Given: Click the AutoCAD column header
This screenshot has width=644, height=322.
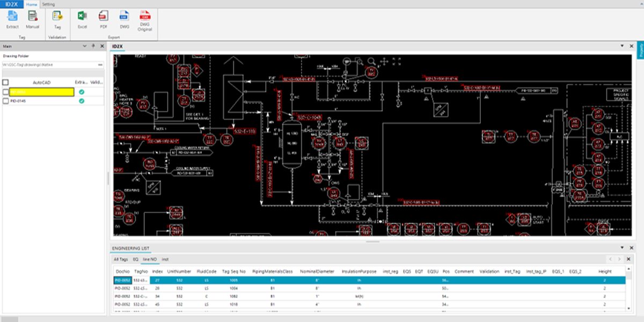Looking at the screenshot, I should point(42,82).
